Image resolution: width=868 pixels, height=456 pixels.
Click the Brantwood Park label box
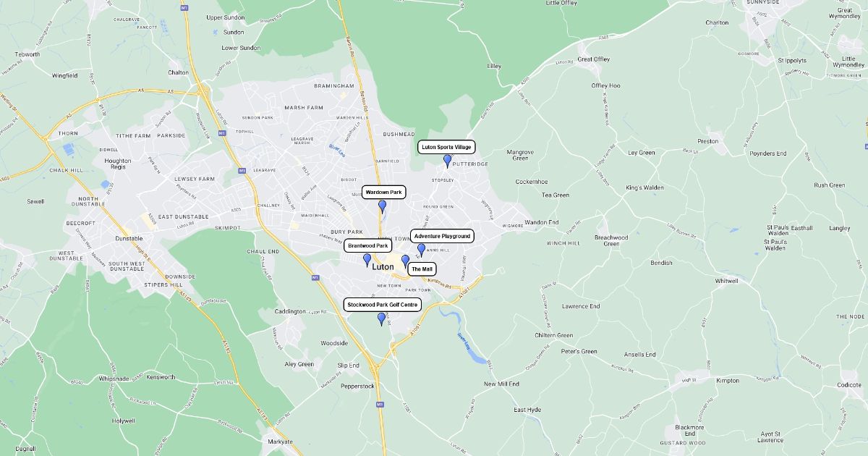(x=368, y=246)
